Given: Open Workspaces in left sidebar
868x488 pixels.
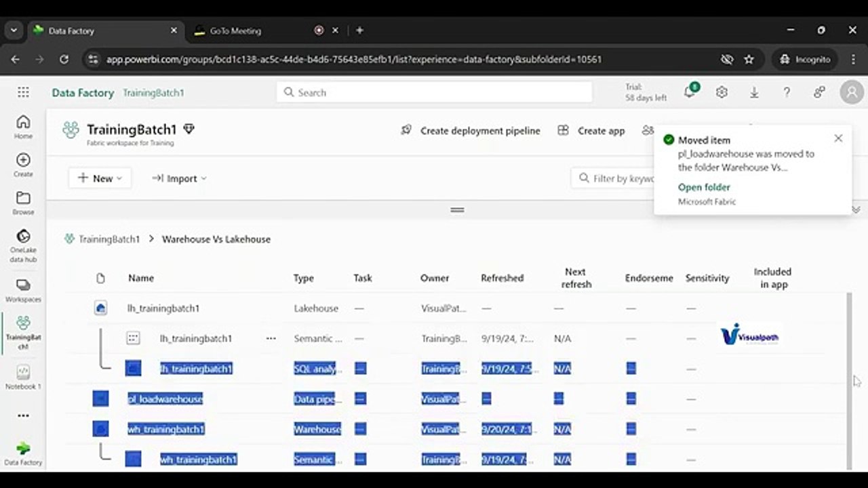Looking at the screenshot, I should click(23, 290).
